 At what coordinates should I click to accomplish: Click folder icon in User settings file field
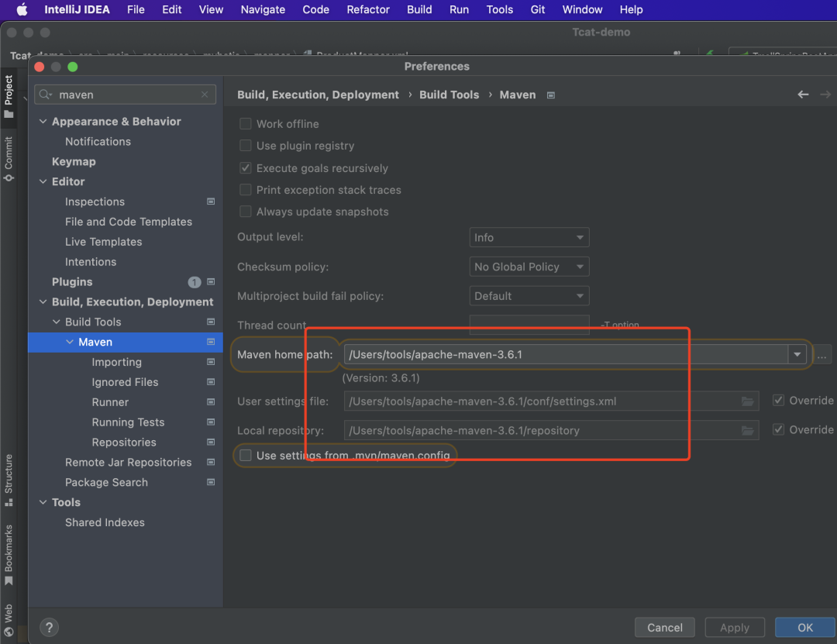[747, 401]
